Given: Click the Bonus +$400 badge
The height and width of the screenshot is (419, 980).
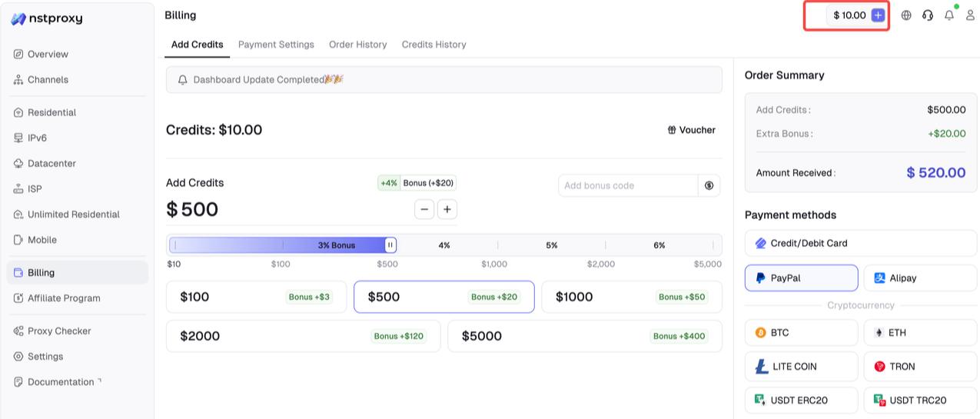Looking at the screenshot, I should [x=679, y=336].
